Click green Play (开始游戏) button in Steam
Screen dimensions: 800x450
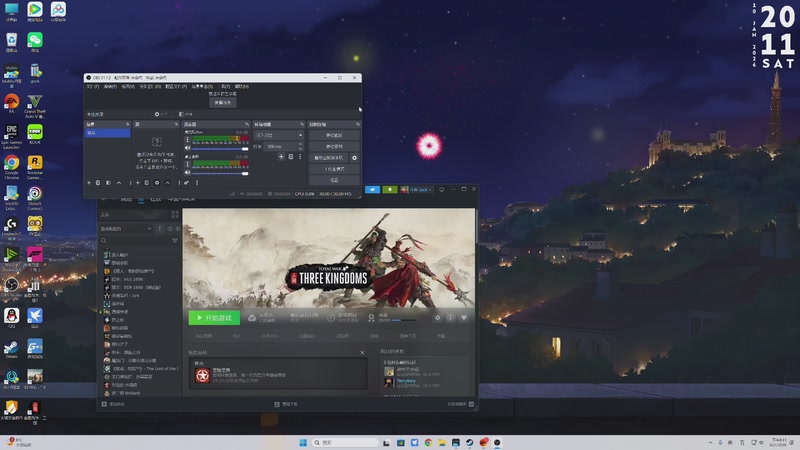pos(214,318)
